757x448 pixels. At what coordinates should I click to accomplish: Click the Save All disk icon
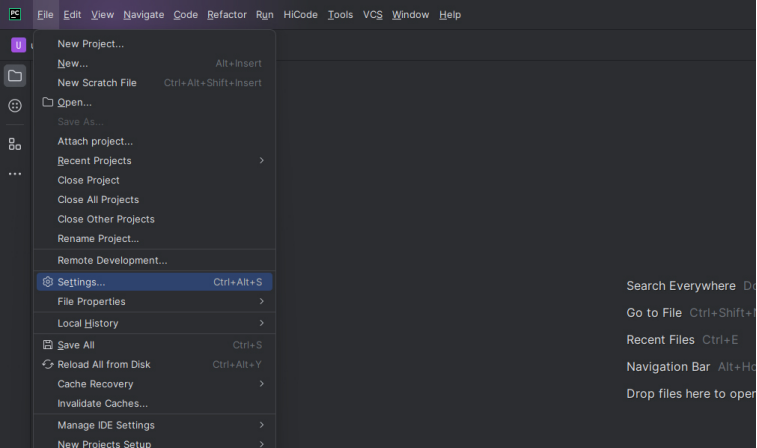(x=47, y=345)
